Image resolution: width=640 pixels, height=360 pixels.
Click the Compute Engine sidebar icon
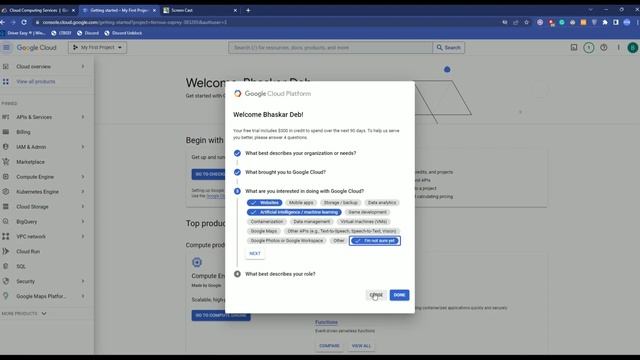[x=6, y=177]
